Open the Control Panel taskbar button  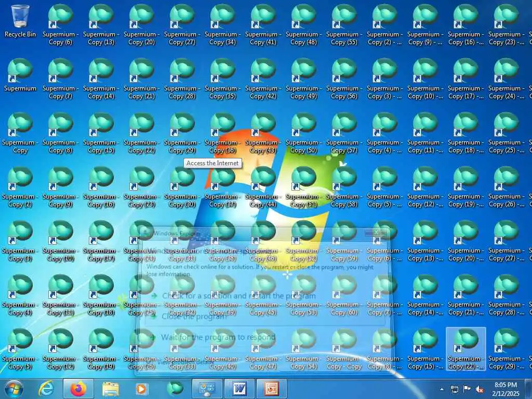click(207, 389)
